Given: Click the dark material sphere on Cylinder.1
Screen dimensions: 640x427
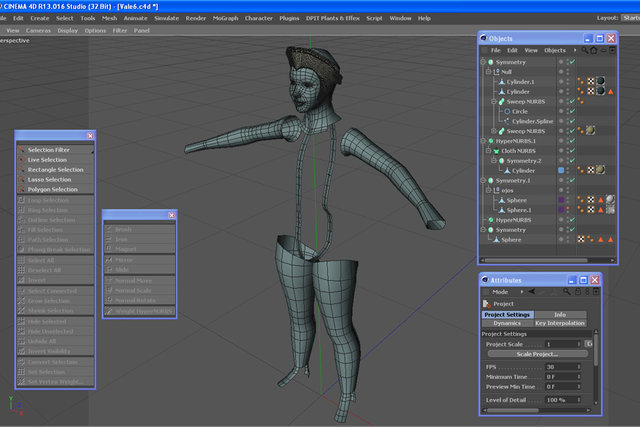Looking at the screenshot, I should pyautogui.click(x=601, y=81).
